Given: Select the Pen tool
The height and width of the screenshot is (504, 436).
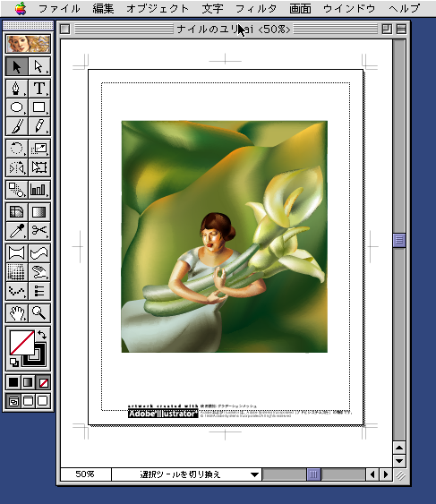Looking at the screenshot, I should (16, 89).
